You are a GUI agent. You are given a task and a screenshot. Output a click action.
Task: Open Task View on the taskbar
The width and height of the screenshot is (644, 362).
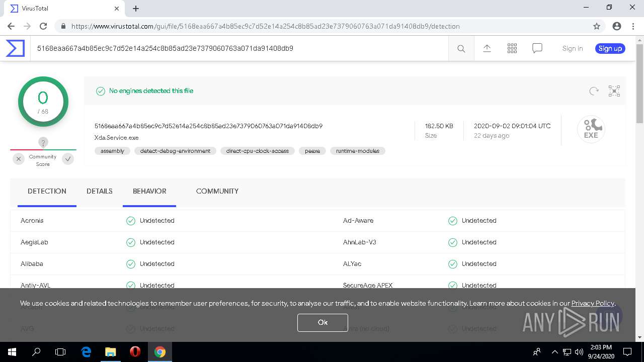(x=60, y=352)
